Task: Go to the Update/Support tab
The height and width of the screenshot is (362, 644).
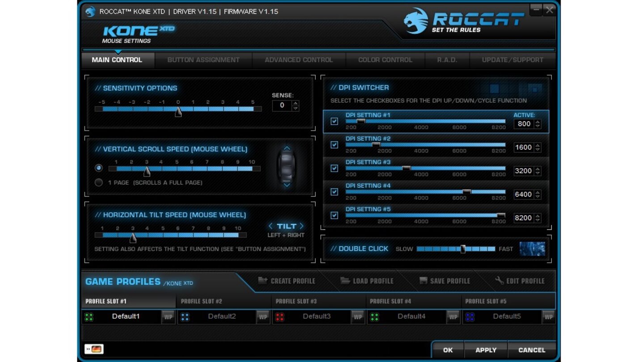Action: pos(513,60)
